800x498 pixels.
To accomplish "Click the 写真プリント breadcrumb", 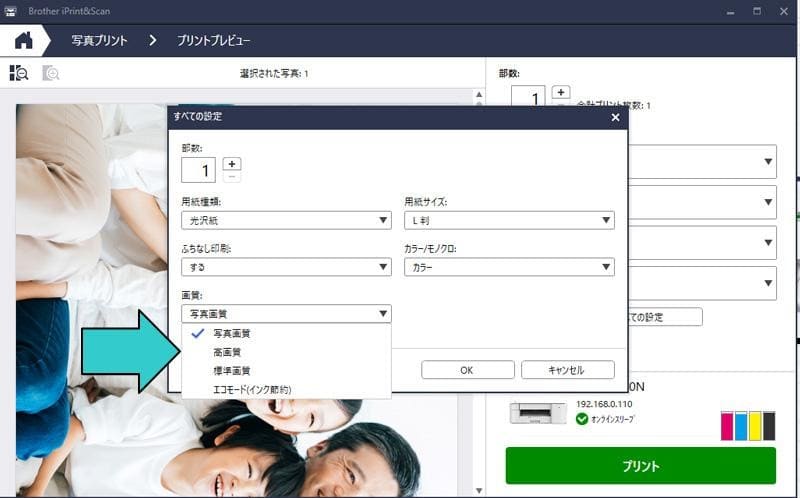I will coord(99,41).
